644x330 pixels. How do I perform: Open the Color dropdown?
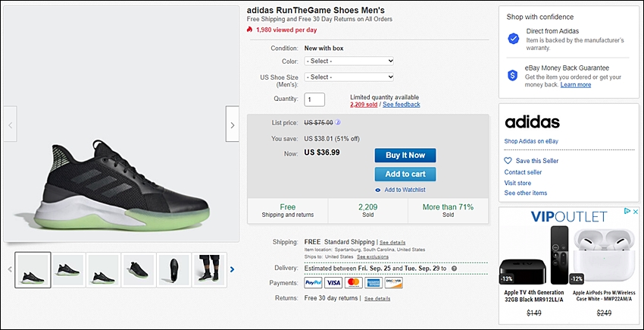[x=349, y=61]
